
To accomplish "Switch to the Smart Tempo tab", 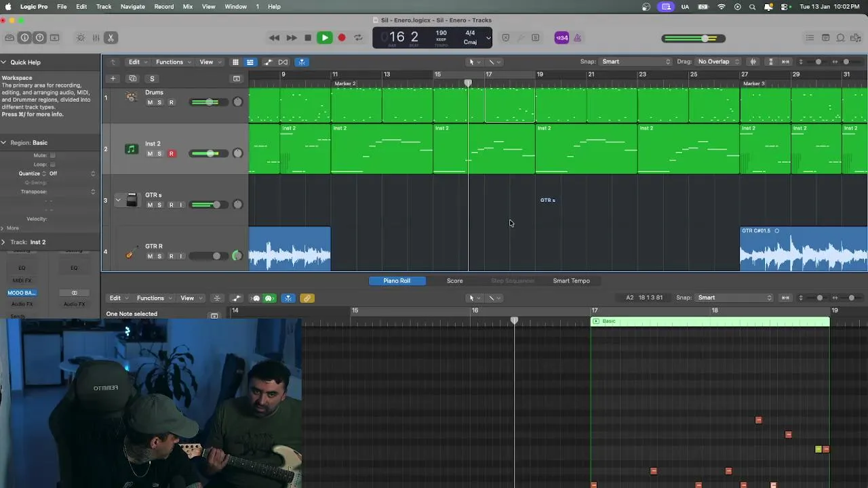I will tap(571, 281).
